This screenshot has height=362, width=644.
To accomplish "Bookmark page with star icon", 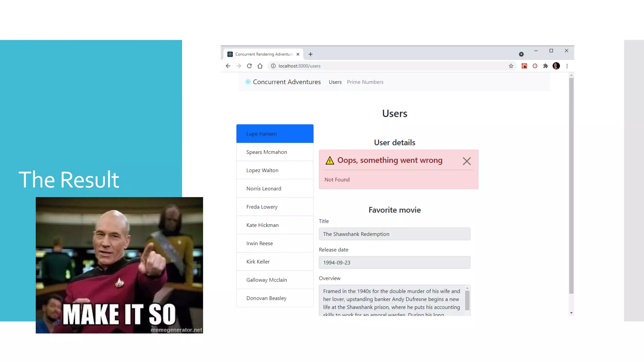I will [511, 66].
